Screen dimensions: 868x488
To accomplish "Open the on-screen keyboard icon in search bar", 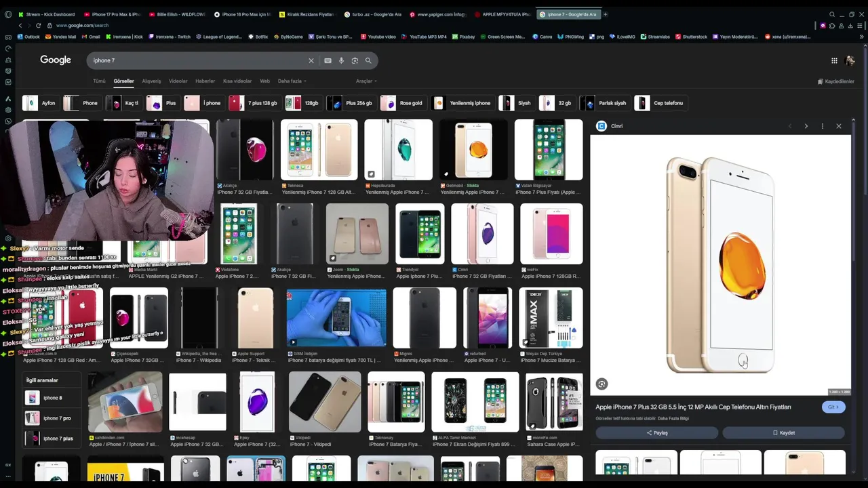I will click(328, 60).
